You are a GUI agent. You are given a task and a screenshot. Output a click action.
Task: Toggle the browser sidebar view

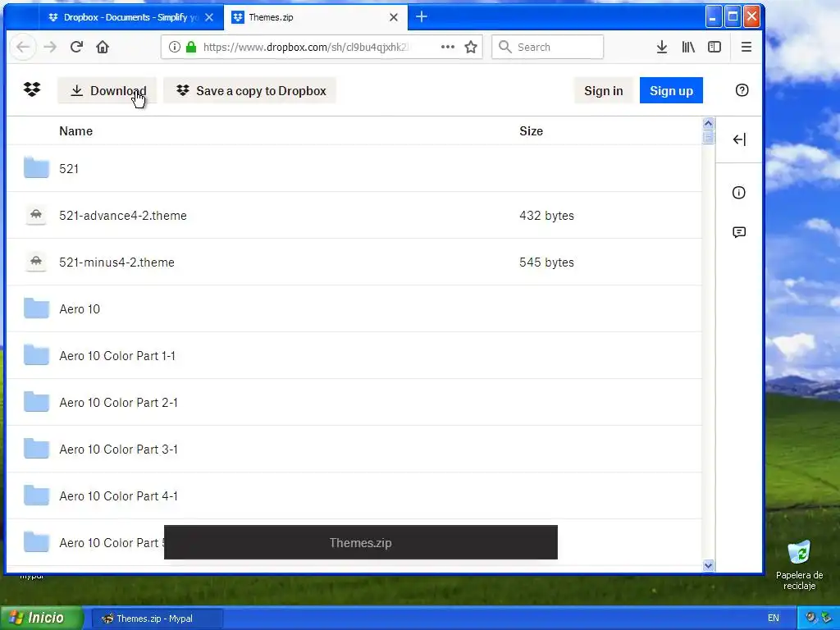(x=714, y=47)
